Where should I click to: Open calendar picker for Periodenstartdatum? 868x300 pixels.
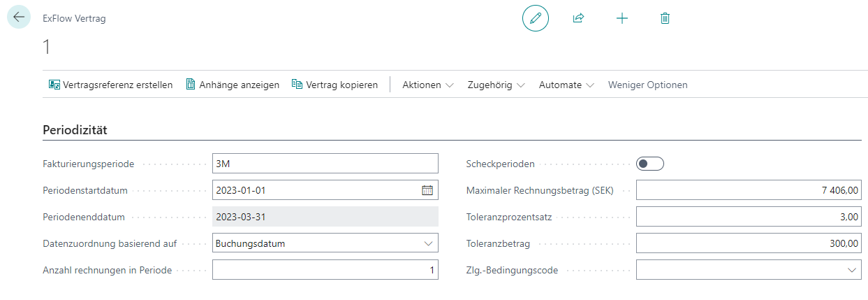[427, 190]
